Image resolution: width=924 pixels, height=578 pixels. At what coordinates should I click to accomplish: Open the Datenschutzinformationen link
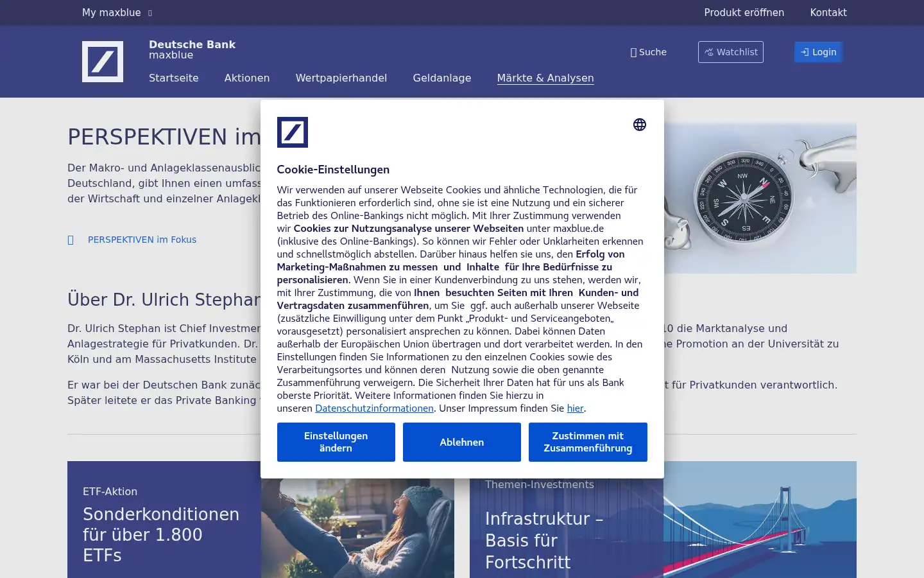[x=374, y=408]
